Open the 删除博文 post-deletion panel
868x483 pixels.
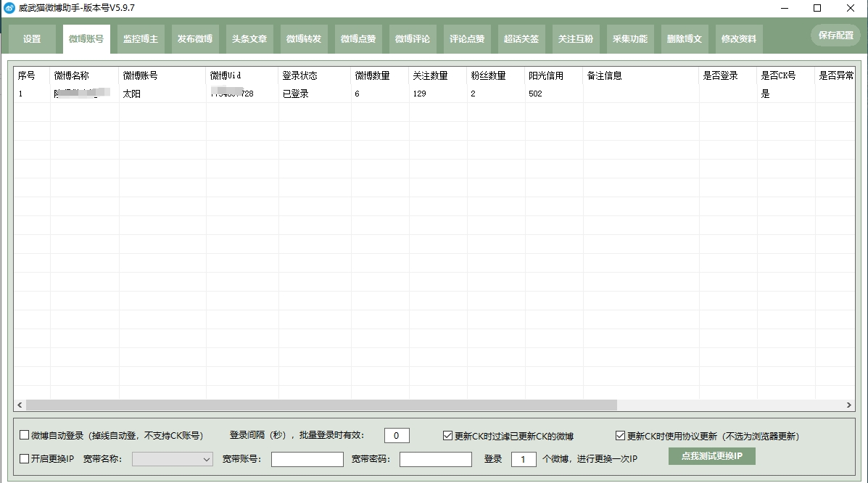683,39
